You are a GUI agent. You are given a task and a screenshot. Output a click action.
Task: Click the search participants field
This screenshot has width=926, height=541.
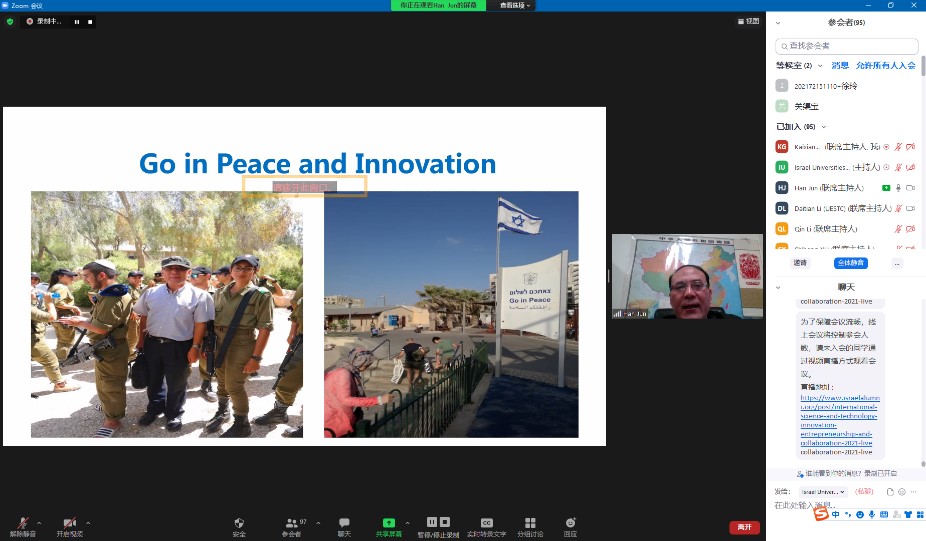[846, 46]
